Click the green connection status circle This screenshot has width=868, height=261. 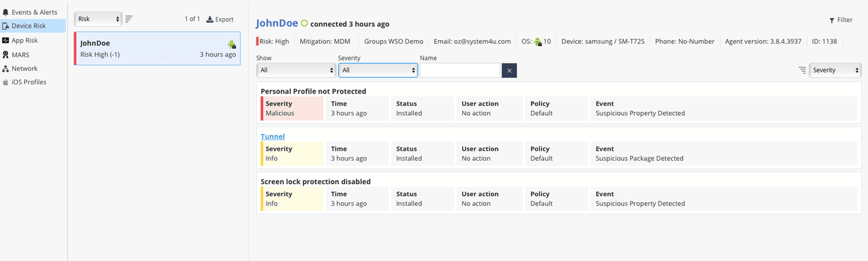[304, 23]
